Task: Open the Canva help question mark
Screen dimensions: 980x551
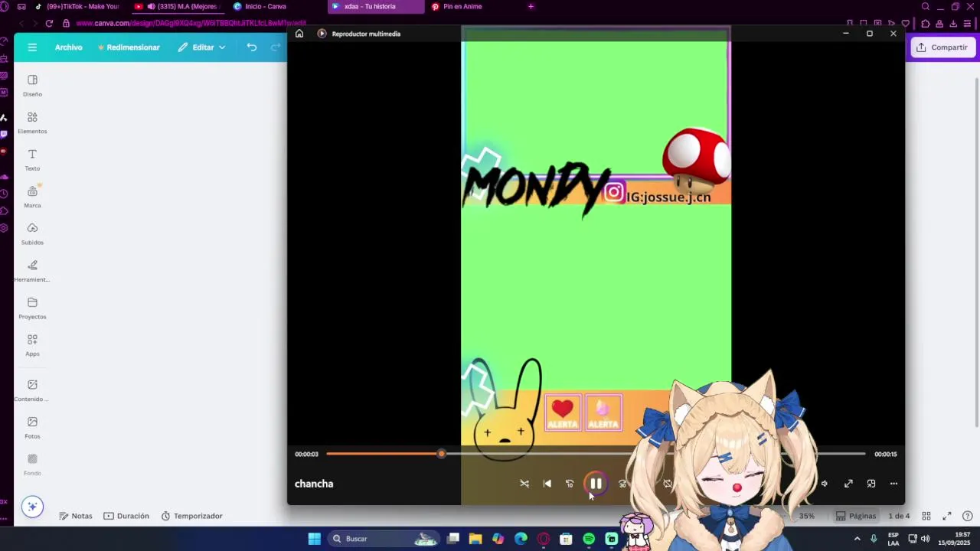Action: point(968,516)
